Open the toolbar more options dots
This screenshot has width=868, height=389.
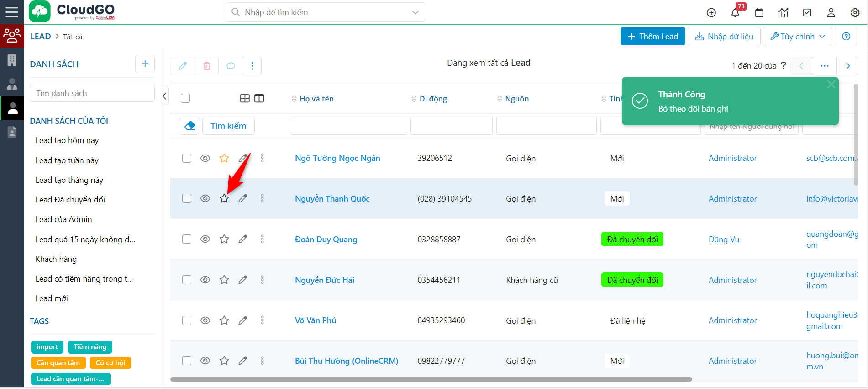click(x=252, y=66)
